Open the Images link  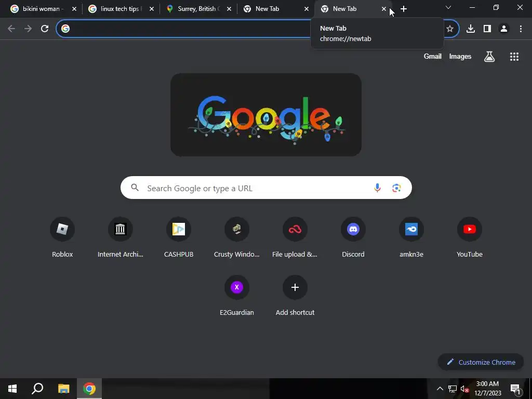tap(460, 56)
